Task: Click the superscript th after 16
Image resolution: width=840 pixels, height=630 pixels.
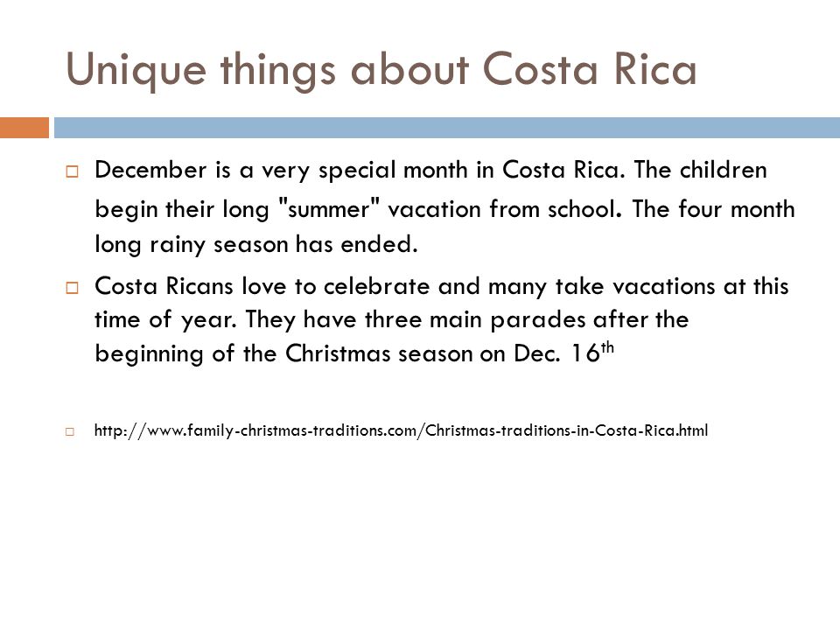Action: pos(607,347)
